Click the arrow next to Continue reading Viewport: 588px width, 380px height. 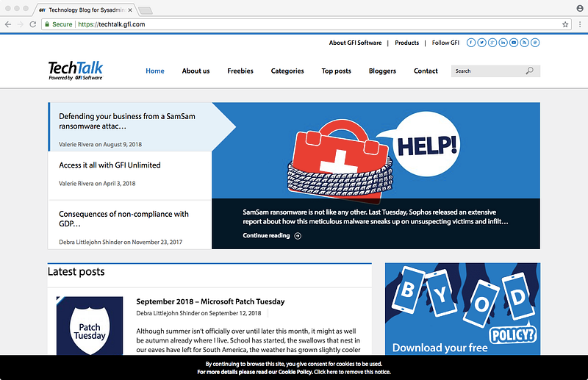pyautogui.click(x=298, y=236)
